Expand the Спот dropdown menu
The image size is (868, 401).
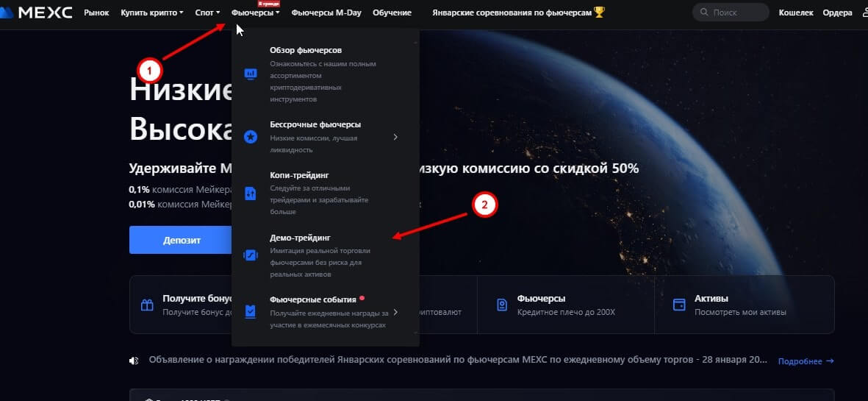[x=207, y=13]
